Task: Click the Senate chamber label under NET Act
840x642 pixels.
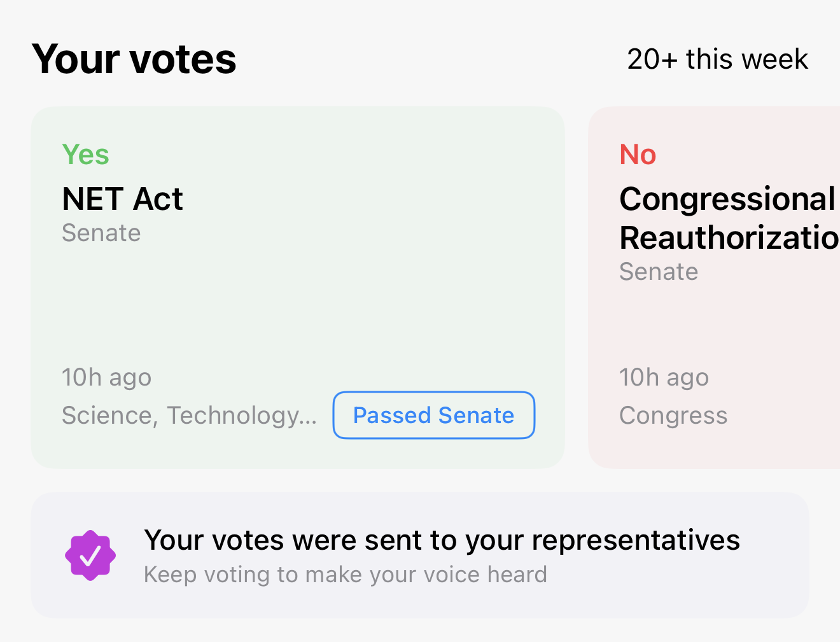Action: pos(101,233)
